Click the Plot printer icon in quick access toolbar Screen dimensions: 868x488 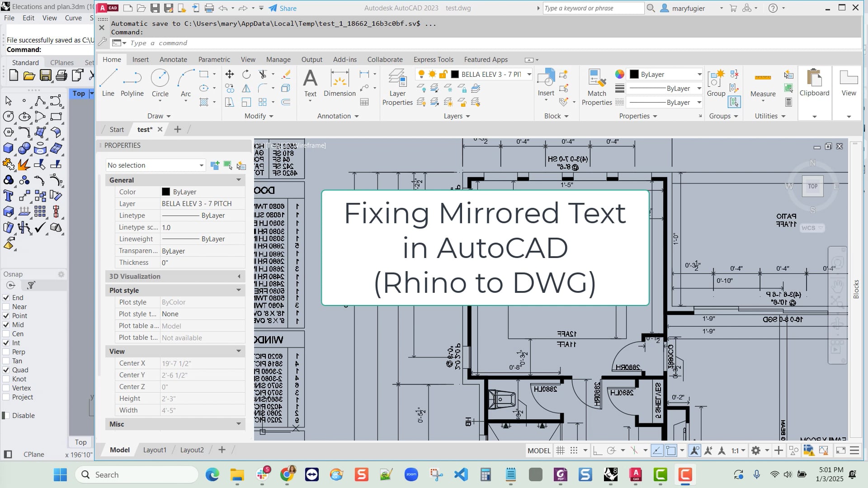click(x=209, y=8)
